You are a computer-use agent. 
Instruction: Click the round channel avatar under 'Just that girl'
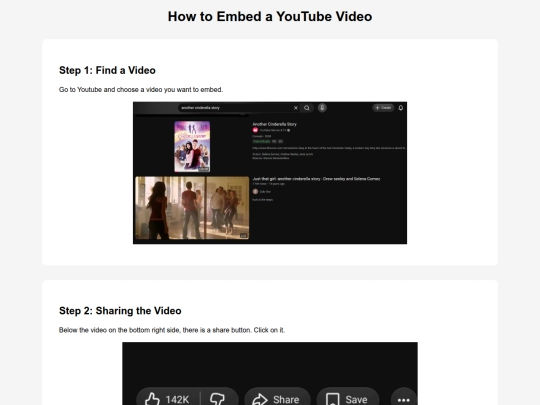(255, 191)
